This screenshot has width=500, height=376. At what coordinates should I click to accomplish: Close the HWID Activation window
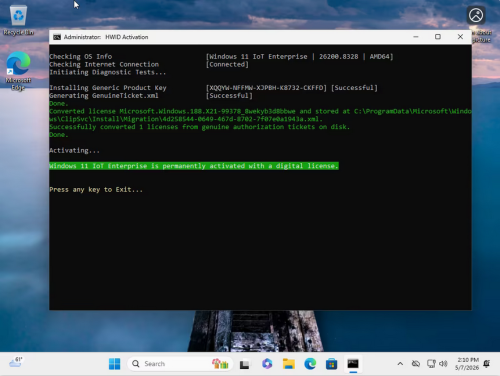tap(460, 37)
